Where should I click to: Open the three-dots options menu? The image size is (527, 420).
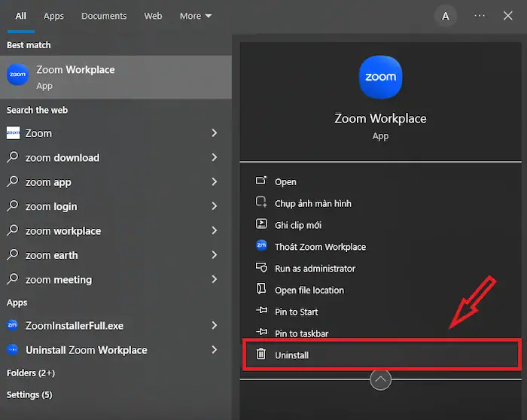click(480, 16)
